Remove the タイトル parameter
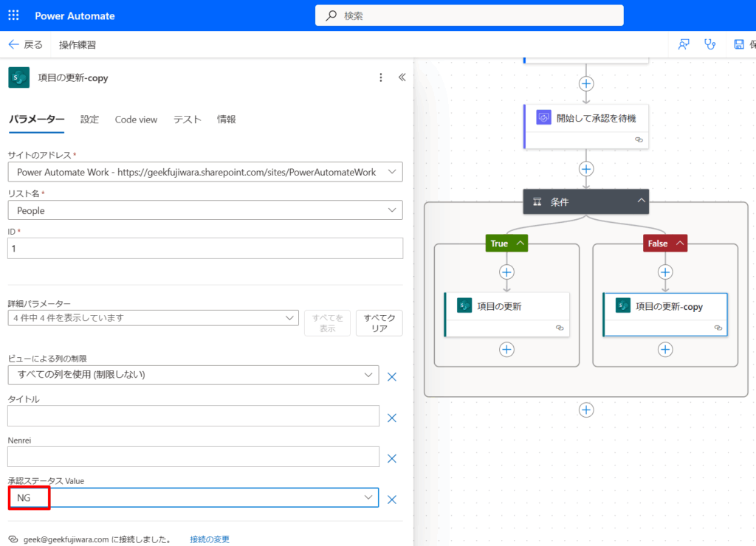The image size is (756, 546). 392,418
